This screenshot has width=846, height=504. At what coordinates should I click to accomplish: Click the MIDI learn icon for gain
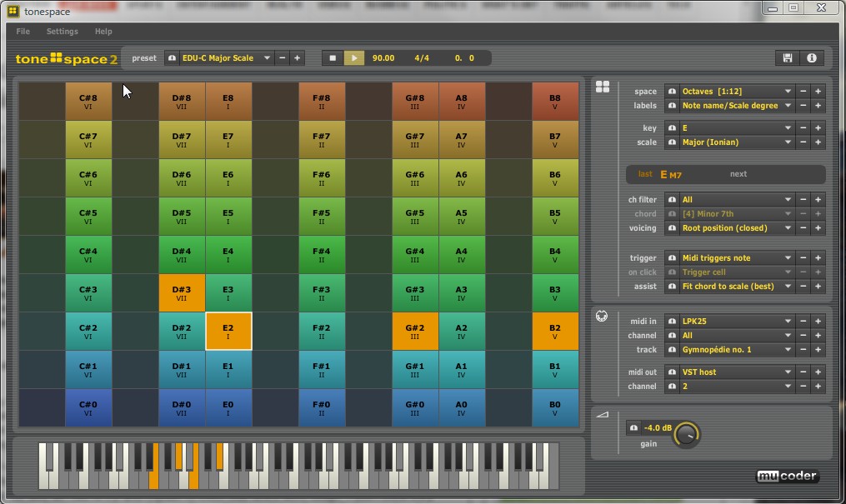tap(633, 427)
